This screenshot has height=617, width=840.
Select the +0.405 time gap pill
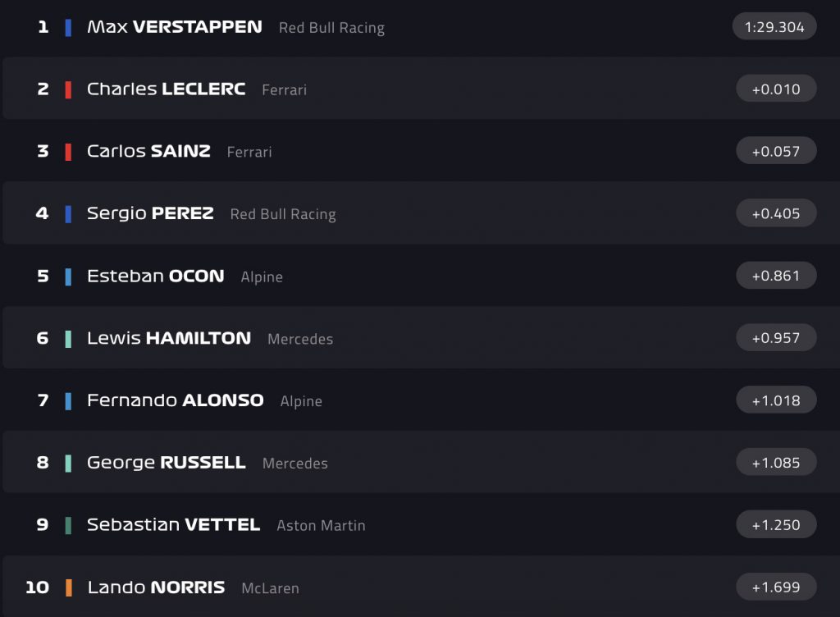(776, 214)
